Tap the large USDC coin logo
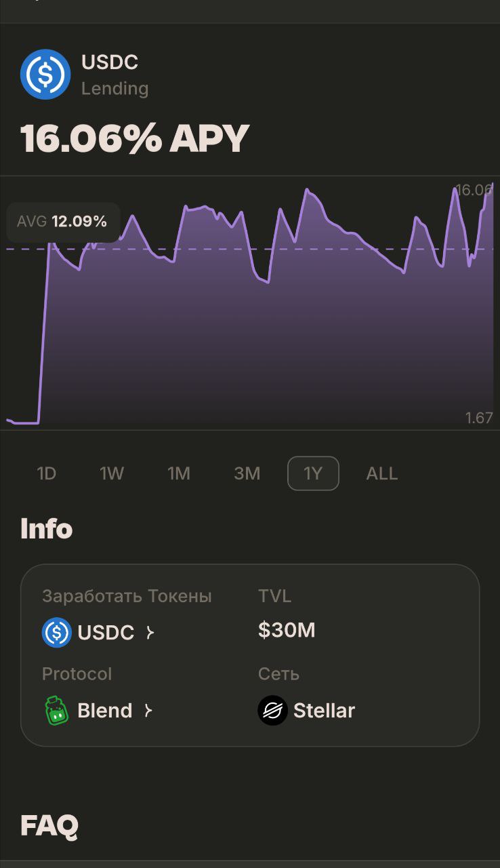Viewport: 500px width, 868px height. point(45,75)
